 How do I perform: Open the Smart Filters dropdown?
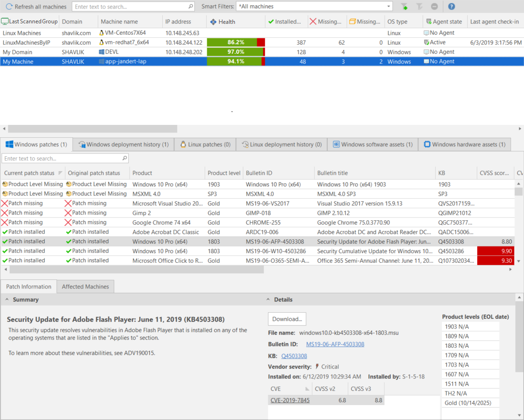[x=388, y=6]
